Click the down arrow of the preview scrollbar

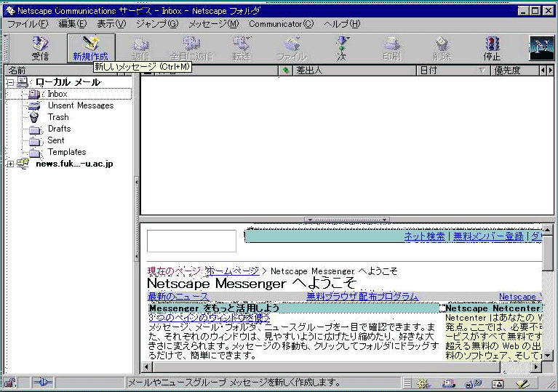[548, 355]
